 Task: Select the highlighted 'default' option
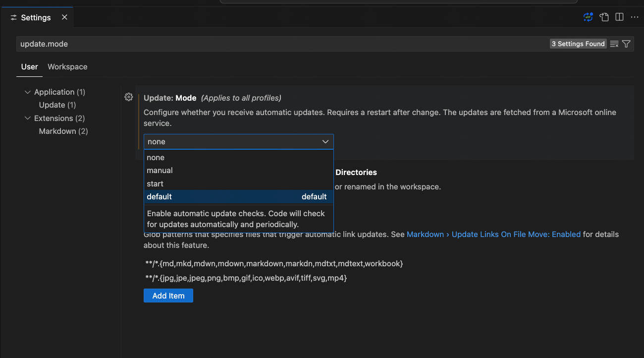pos(160,197)
